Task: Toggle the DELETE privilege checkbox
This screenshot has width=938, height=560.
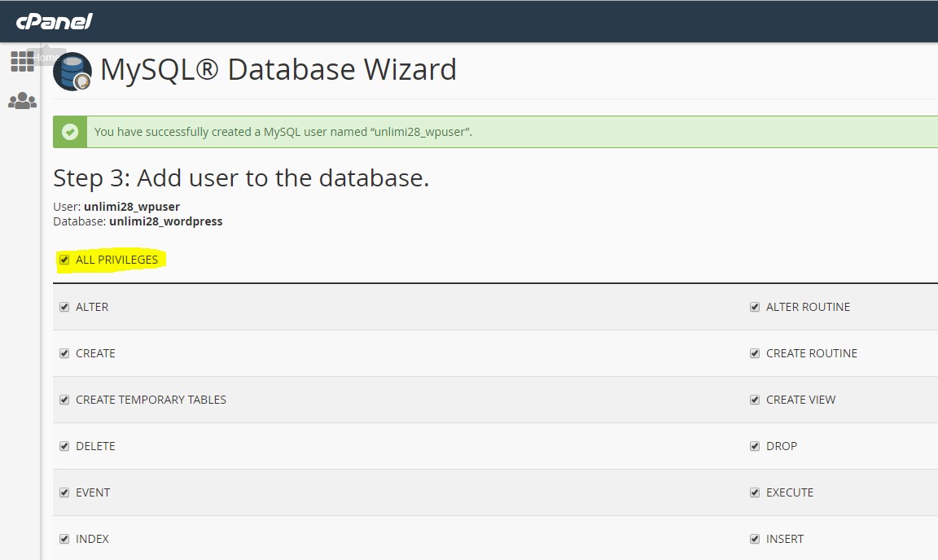Action: click(64, 446)
